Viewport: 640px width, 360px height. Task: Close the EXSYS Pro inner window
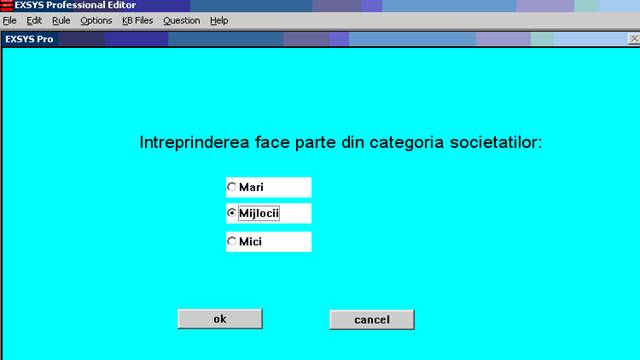(634, 39)
